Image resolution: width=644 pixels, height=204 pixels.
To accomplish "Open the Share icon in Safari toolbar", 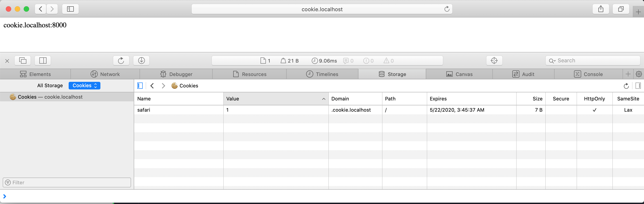I will [x=601, y=9].
